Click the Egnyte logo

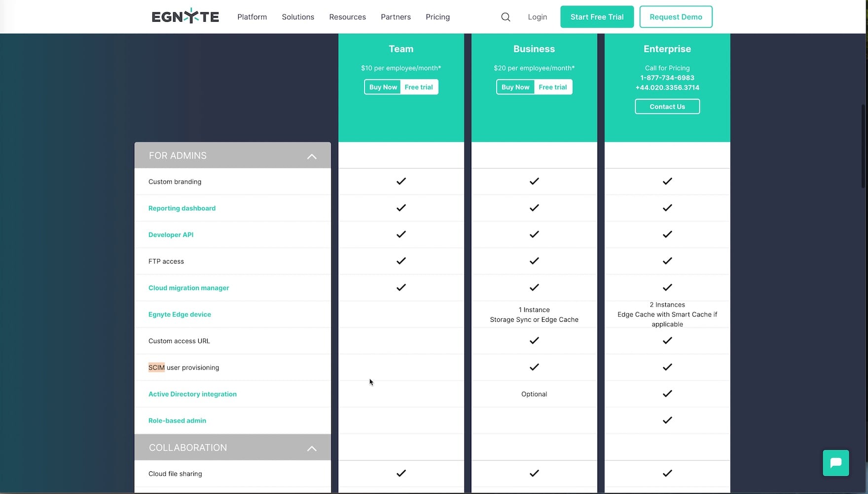coord(185,17)
